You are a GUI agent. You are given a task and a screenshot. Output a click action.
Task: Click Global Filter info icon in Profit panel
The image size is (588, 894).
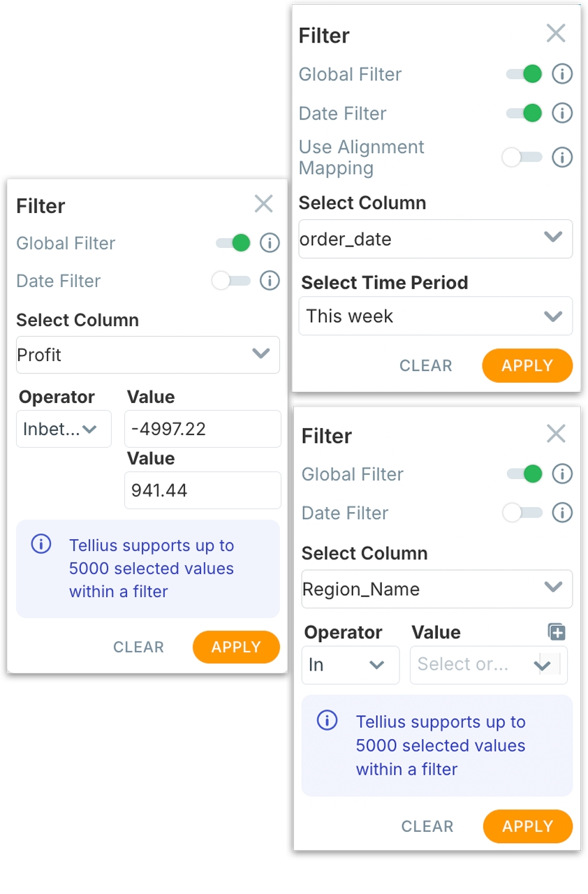click(270, 243)
